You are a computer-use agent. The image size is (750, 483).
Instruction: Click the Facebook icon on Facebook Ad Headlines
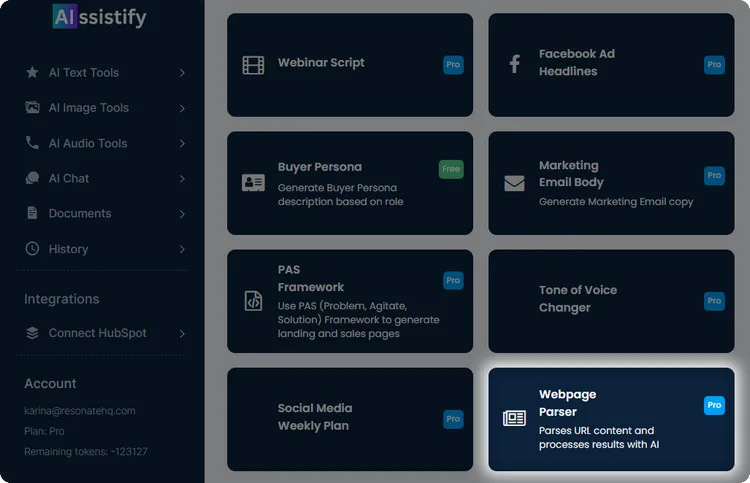(514, 65)
